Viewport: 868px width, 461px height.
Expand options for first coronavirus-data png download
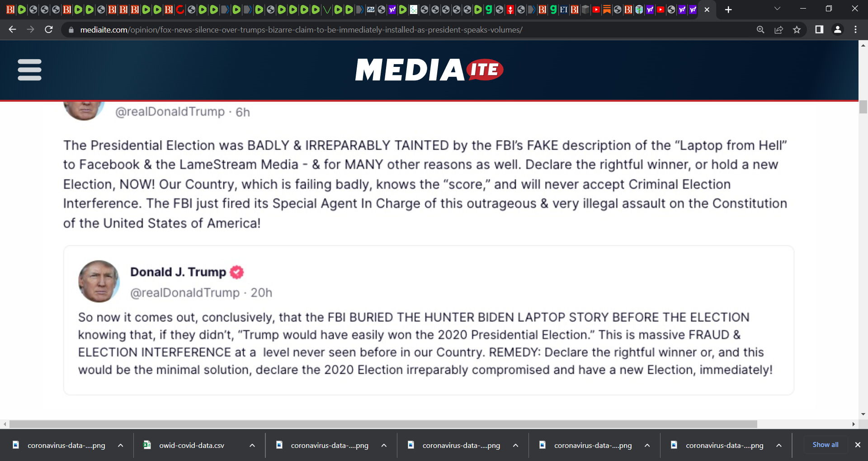[121, 445]
